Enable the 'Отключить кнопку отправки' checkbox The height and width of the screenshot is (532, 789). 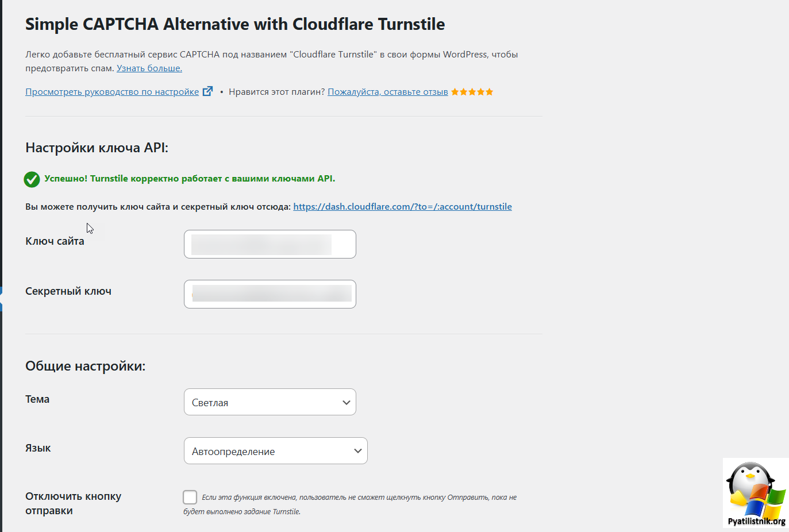coord(190,497)
